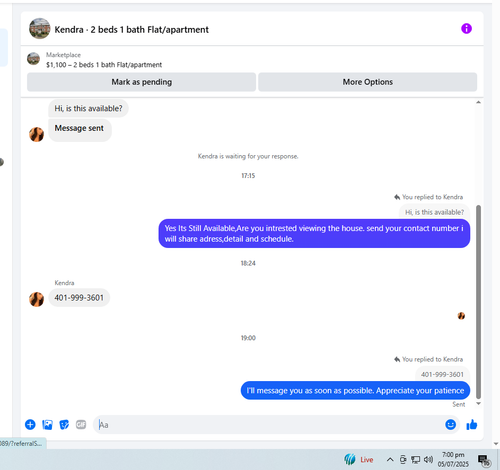Open more actions plus icon

30,424
